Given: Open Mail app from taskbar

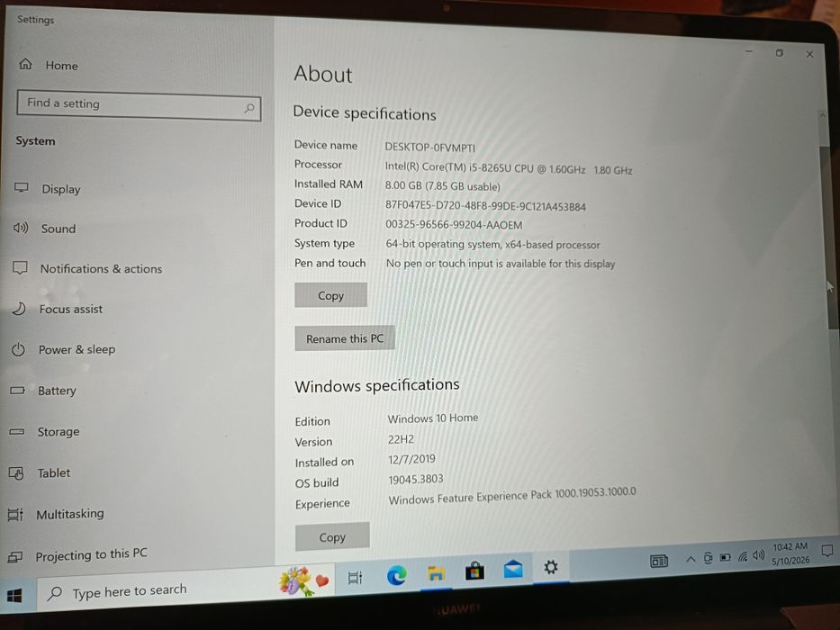Looking at the screenshot, I should pyautogui.click(x=512, y=569).
